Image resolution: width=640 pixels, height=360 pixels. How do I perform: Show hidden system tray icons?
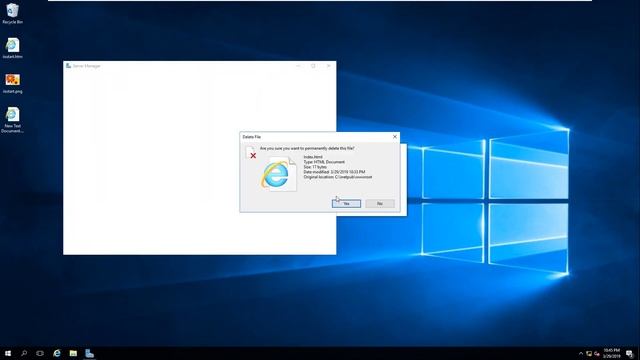coord(581,353)
